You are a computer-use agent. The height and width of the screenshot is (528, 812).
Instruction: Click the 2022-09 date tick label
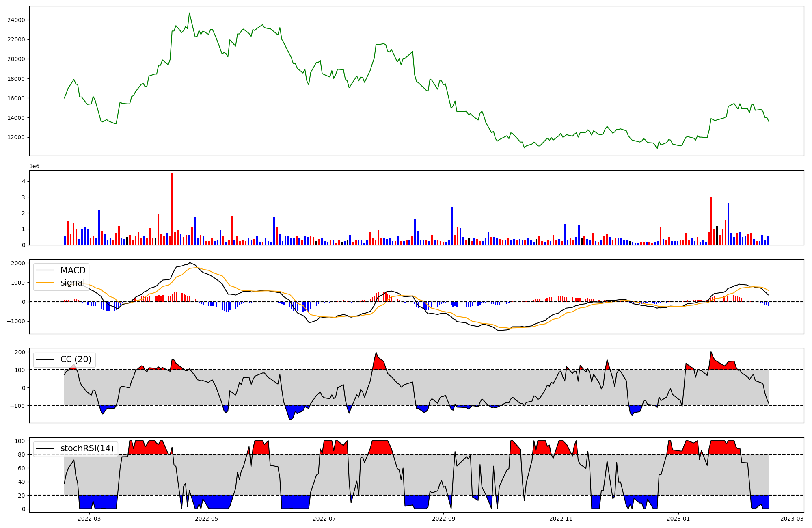click(x=443, y=519)
